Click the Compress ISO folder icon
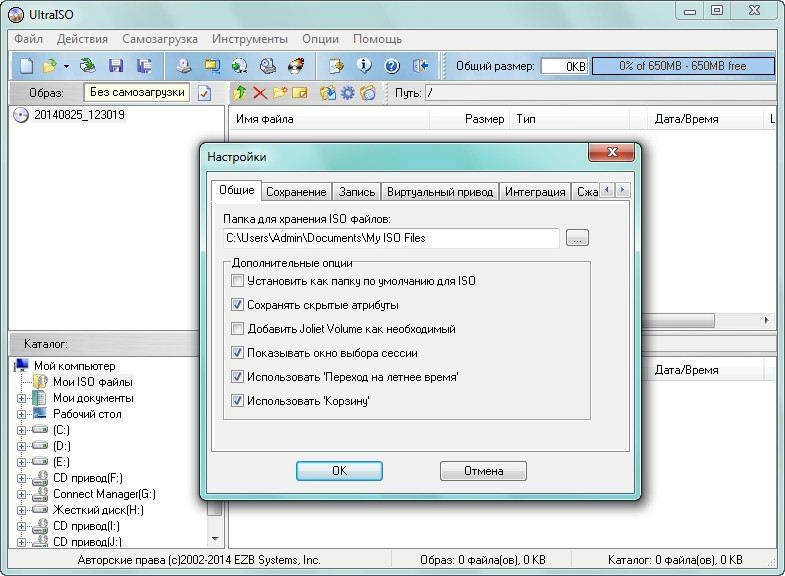 (x=212, y=66)
